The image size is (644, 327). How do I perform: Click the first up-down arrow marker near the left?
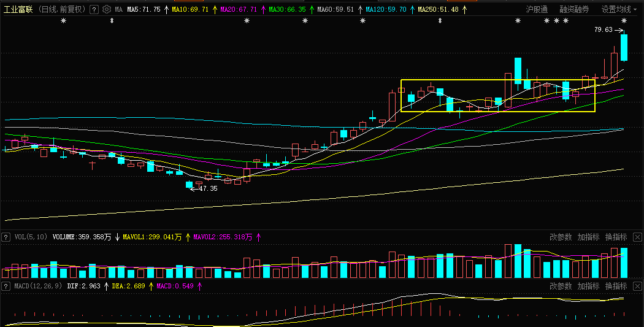(112, 20)
